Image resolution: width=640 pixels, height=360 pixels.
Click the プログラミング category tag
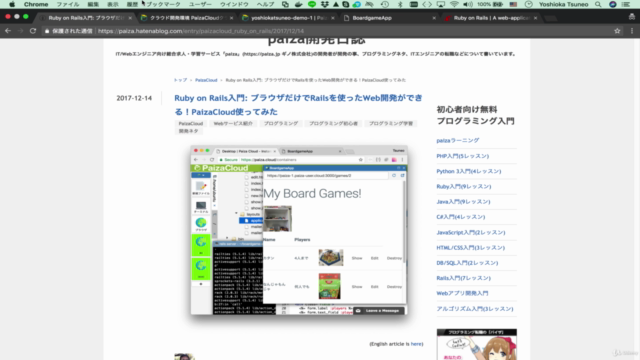click(281, 123)
